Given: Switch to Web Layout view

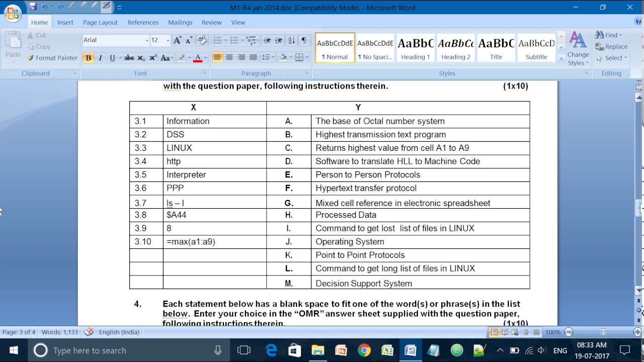Looking at the screenshot, I should pyautogui.click(x=515, y=332).
